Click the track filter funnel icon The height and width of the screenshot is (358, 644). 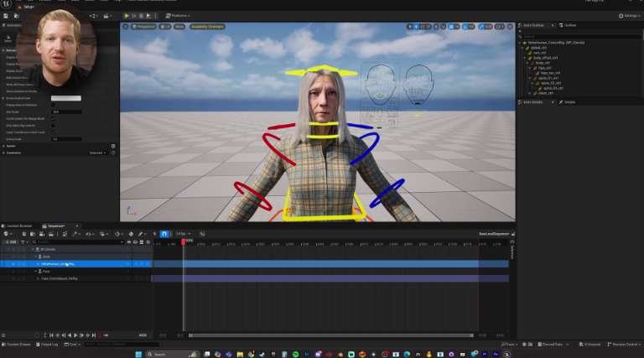click(23, 242)
